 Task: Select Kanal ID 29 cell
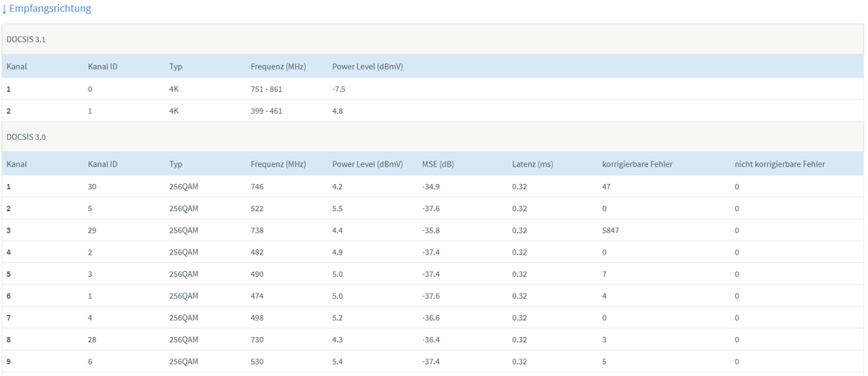92,231
